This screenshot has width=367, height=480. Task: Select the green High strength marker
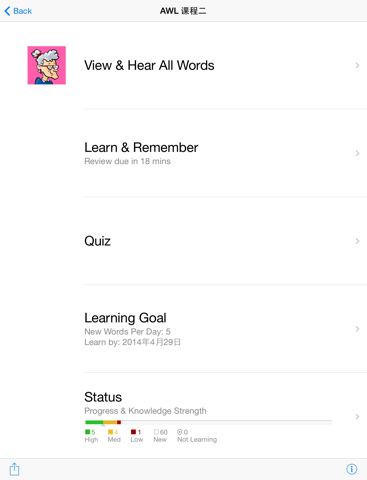pyautogui.click(x=88, y=432)
